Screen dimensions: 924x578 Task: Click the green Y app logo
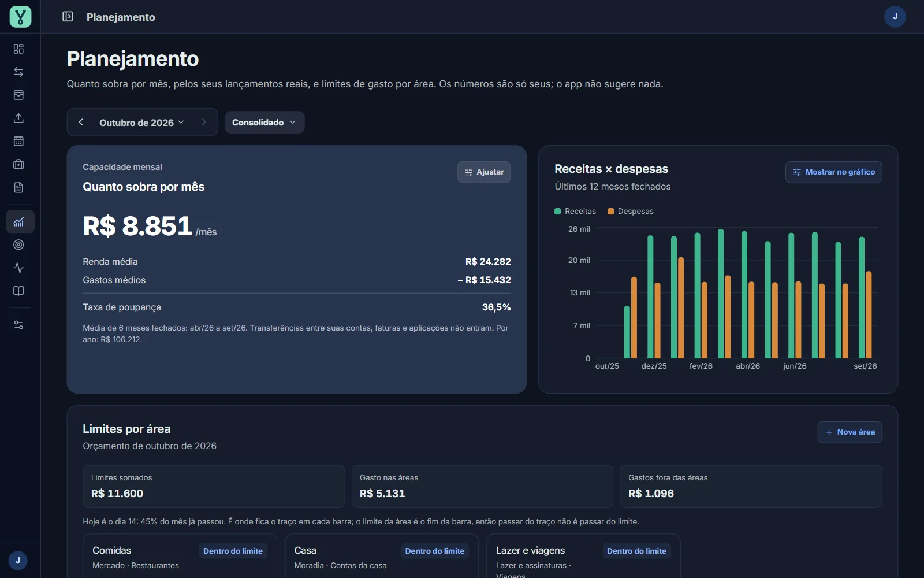(x=20, y=17)
